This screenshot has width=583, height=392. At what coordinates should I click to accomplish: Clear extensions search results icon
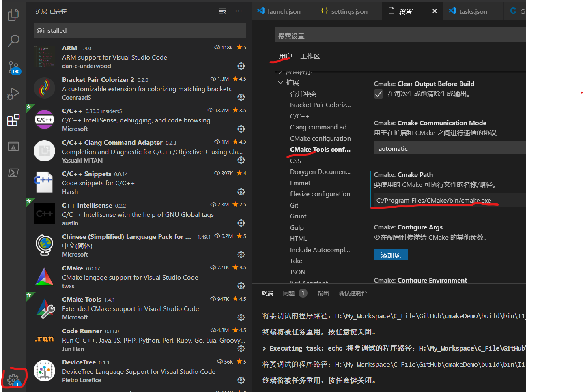(x=222, y=11)
